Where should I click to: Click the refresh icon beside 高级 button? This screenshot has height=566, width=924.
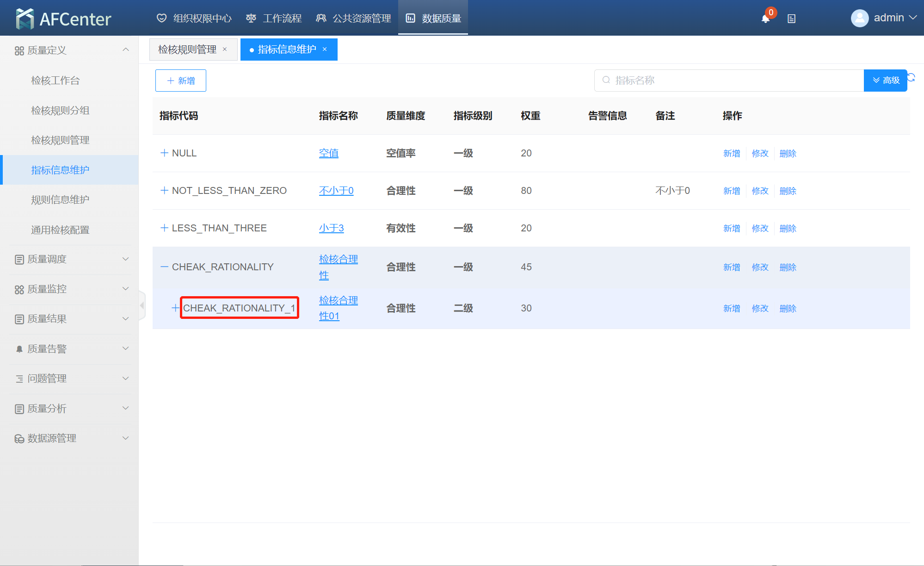[912, 77]
